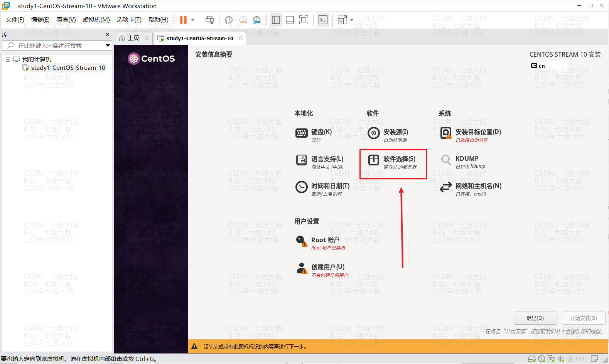The image size is (609, 364).
Task: Open the 帮助(H) menu
Action: 158,20
